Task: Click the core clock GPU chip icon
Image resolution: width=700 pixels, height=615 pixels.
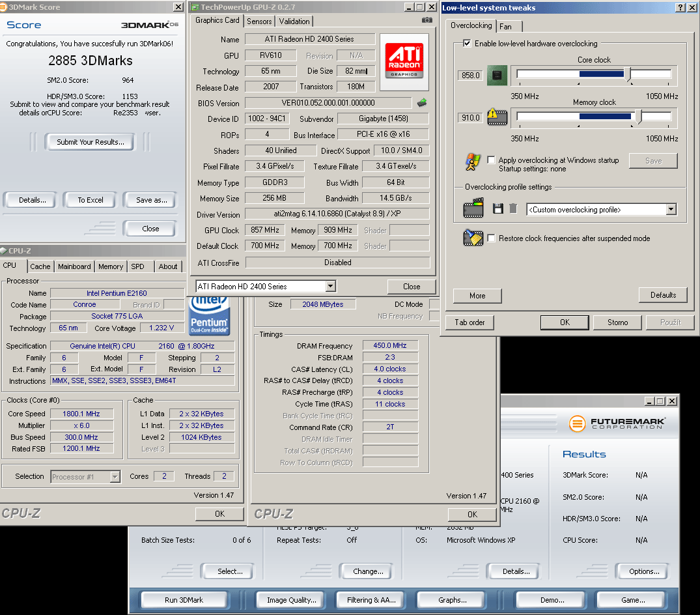Action: [x=497, y=75]
